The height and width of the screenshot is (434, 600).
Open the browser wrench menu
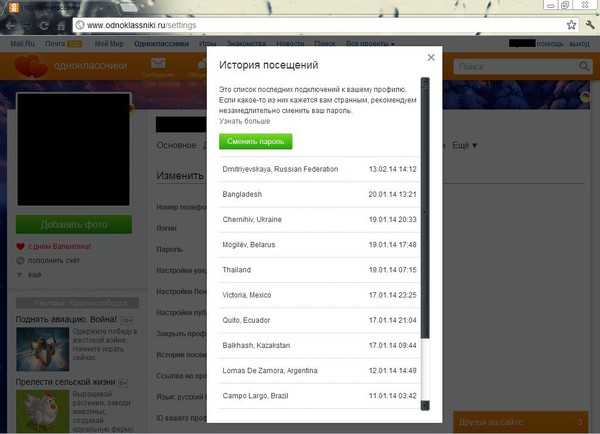pos(590,25)
